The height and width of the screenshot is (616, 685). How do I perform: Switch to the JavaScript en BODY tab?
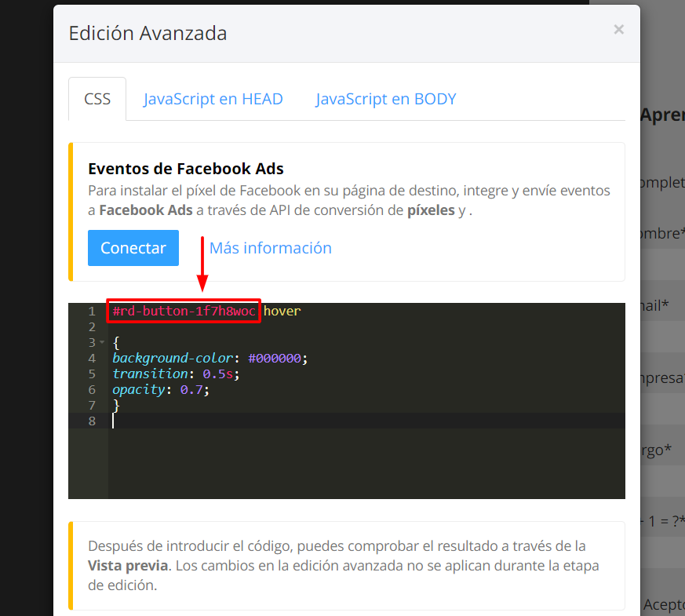click(x=385, y=98)
